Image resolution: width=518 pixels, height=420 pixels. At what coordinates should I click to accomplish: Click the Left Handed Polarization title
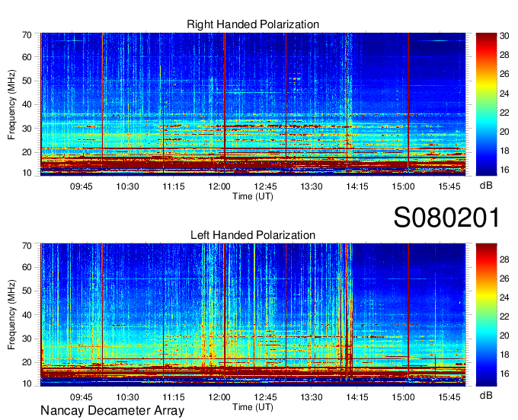253,235
